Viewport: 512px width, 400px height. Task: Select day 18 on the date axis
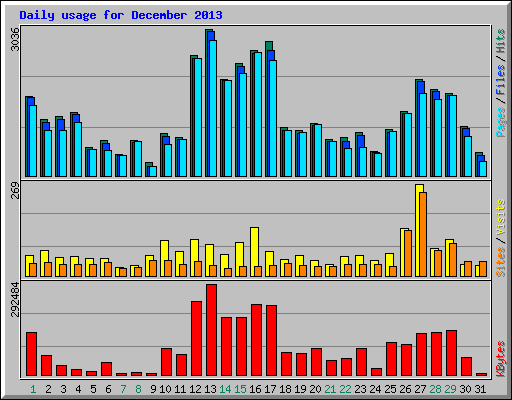[285, 389]
